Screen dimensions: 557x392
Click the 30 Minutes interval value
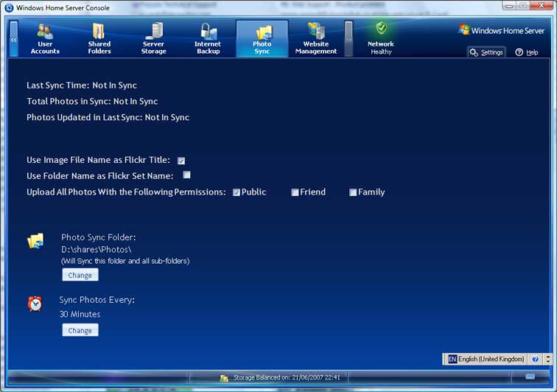(x=80, y=314)
